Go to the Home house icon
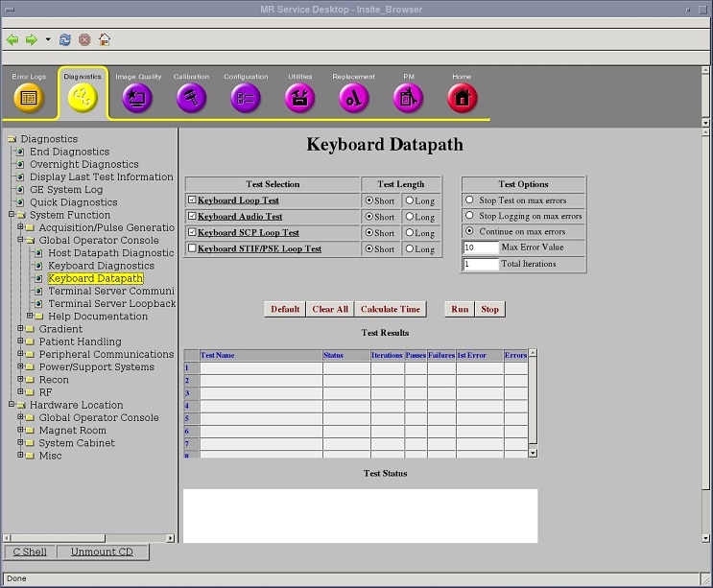Screen dimensions: 713x588 coord(462,97)
